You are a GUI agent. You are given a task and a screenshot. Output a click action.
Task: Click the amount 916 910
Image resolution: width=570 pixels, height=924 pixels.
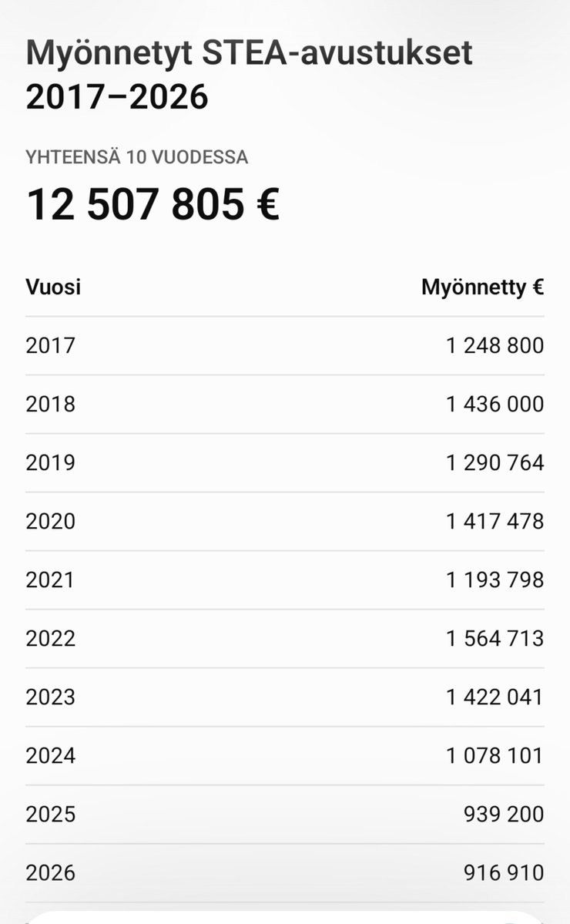click(504, 872)
